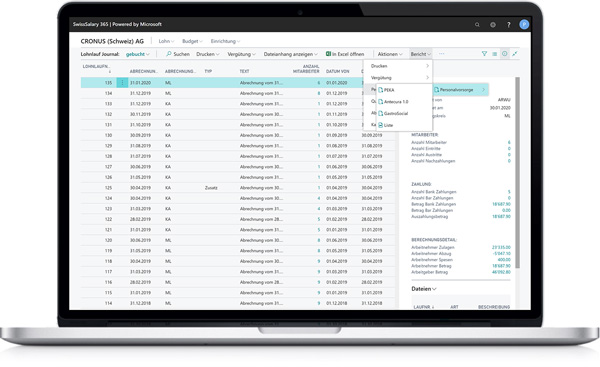Click Arbeitnehmer Spesen value 400.00
Image resolution: width=600 pixels, height=367 pixels.
pos(504,260)
